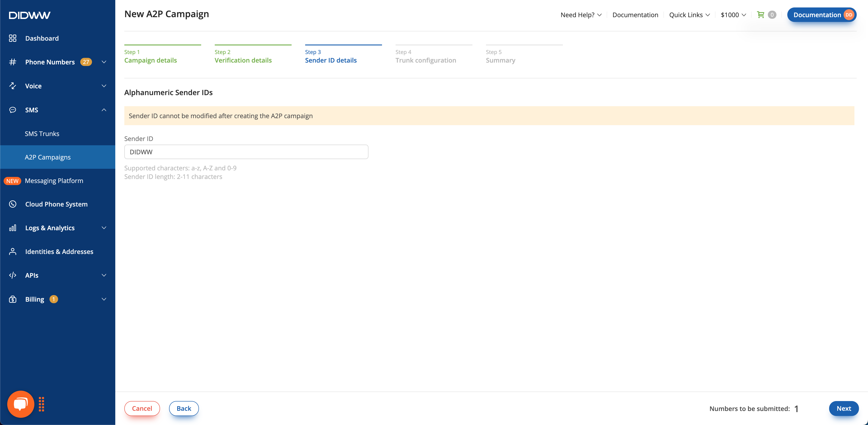Click the Phone Numbers hash icon

pos(12,62)
